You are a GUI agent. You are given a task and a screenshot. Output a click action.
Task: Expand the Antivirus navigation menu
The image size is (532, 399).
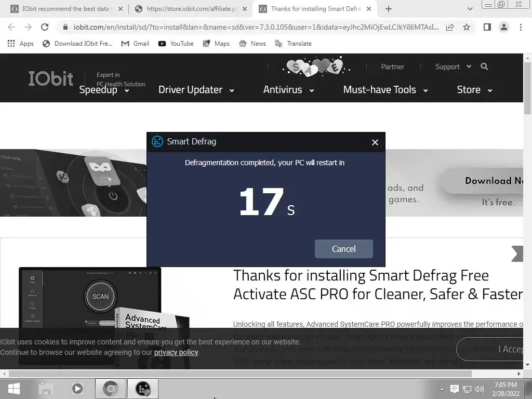coord(289,90)
